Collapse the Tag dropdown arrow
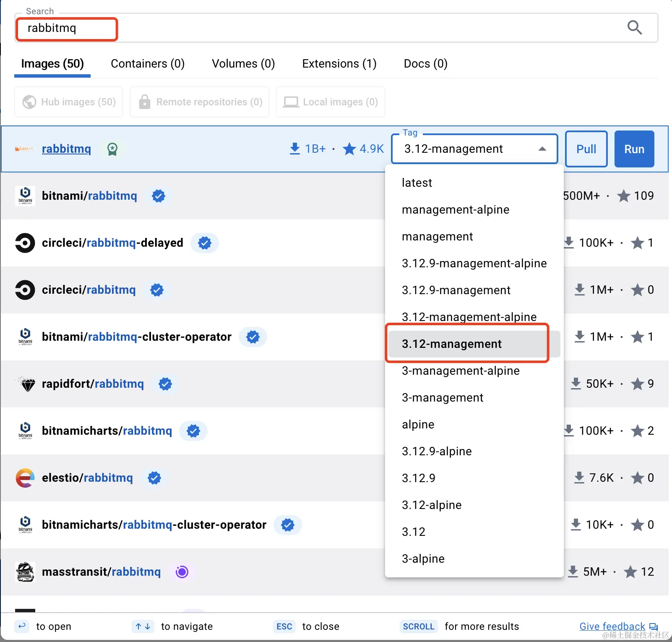This screenshot has height=642, width=672. pyautogui.click(x=542, y=149)
